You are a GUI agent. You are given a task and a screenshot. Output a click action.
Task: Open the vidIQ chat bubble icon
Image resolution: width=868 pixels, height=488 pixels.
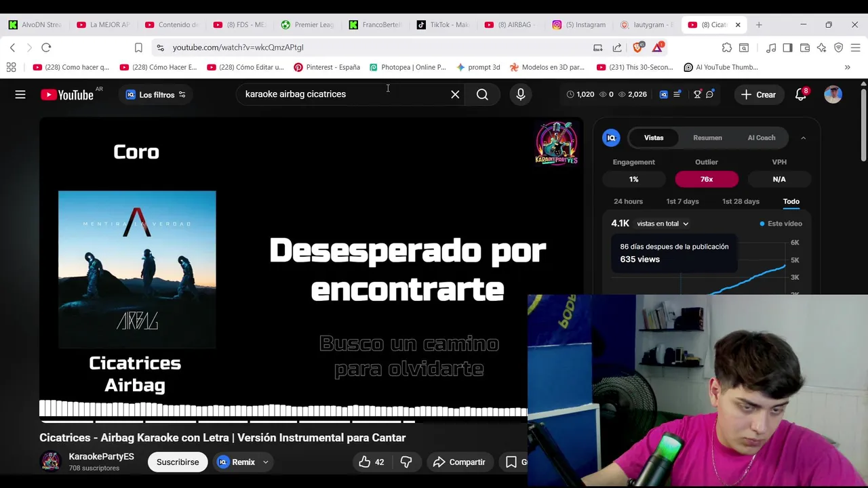(x=710, y=94)
